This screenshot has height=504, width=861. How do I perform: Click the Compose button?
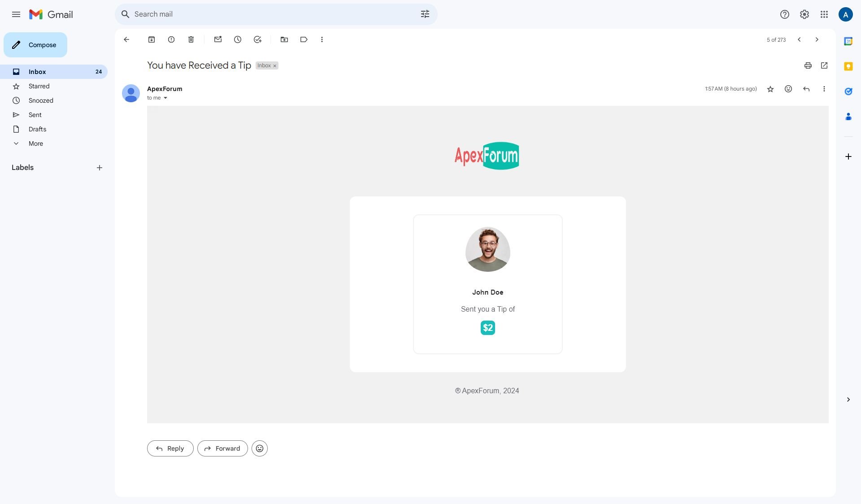tap(35, 45)
